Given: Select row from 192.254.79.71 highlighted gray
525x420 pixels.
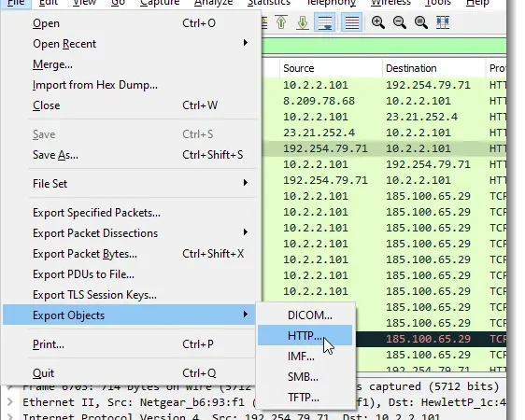Looking at the screenshot, I should coord(384,148).
